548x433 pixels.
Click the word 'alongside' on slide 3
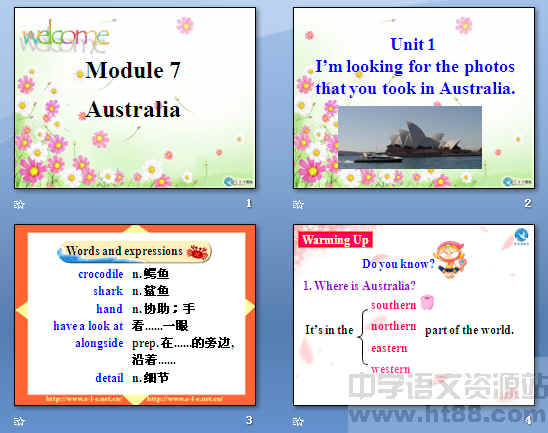point(100,343)
